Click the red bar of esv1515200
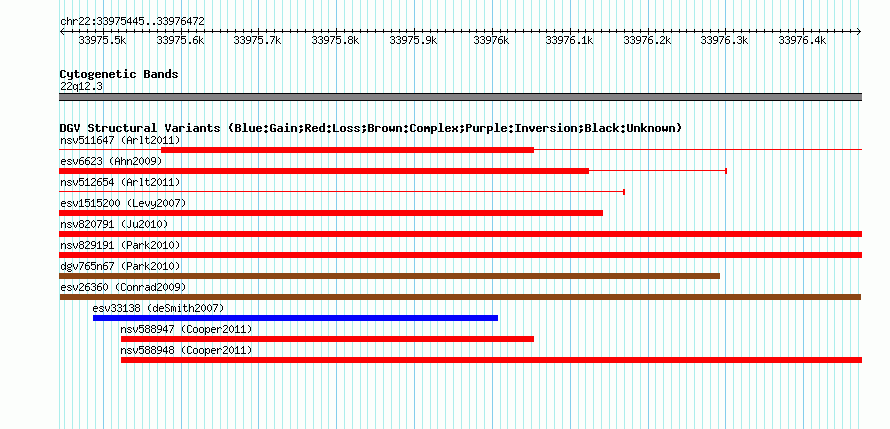The image size is (890, 429). point(331,213)
